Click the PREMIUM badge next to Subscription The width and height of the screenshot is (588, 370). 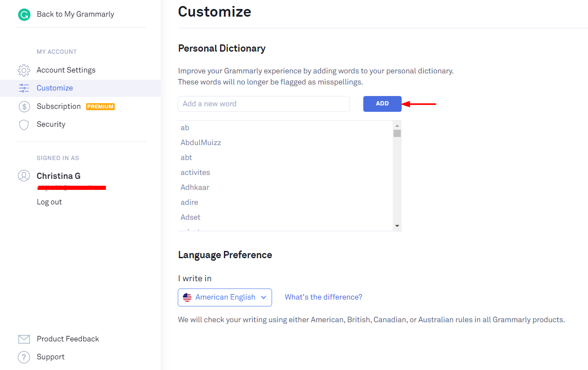point(100,107)
